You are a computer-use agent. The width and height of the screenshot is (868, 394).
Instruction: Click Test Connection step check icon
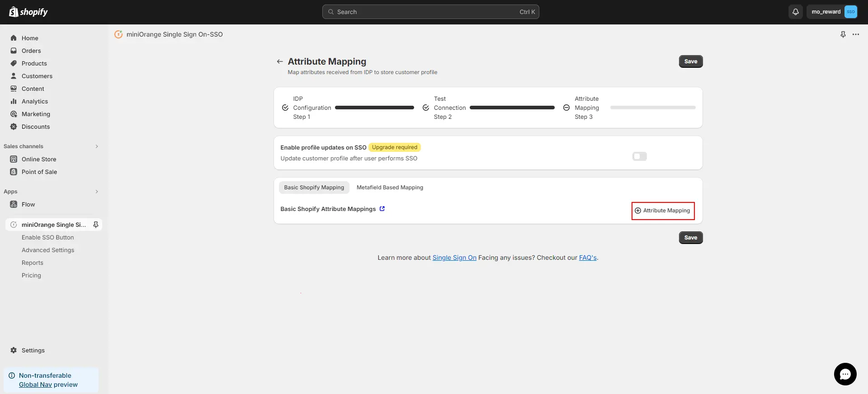pyautogui.click(x=426, y=108)
